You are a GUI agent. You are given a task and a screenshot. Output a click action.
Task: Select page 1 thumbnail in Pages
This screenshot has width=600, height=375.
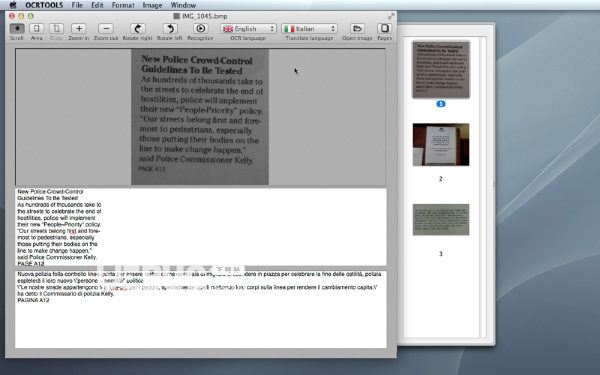point(441,70)
